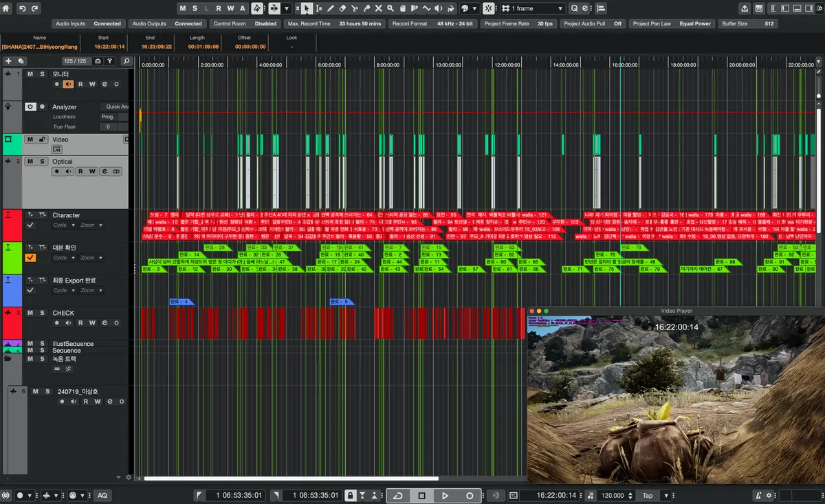The image size is (825, 504).
Task: Click the Control Room Disabled status
Action: 245,23
